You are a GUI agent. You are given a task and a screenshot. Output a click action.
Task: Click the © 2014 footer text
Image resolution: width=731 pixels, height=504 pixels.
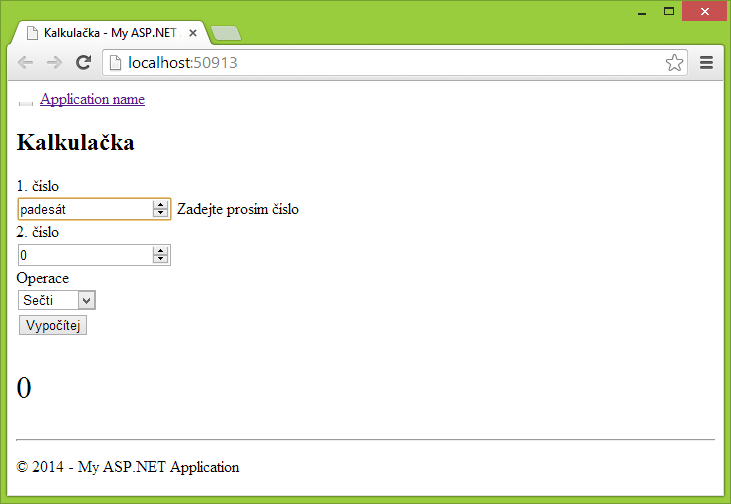click(x=128, y=467)
